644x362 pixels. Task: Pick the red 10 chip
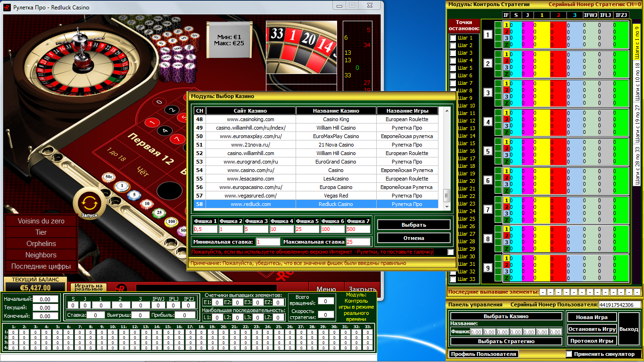tap(147, 203)
